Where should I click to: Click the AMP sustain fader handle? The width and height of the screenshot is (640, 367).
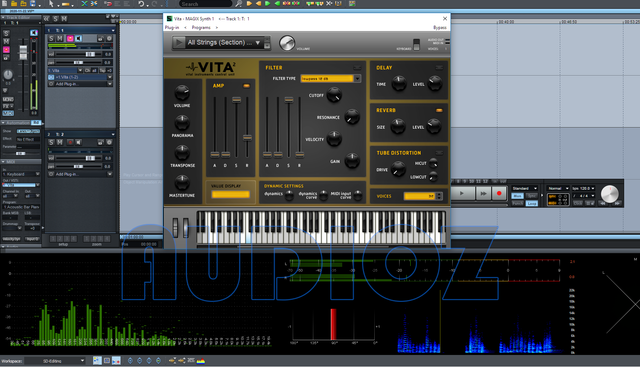pos(236,100)
